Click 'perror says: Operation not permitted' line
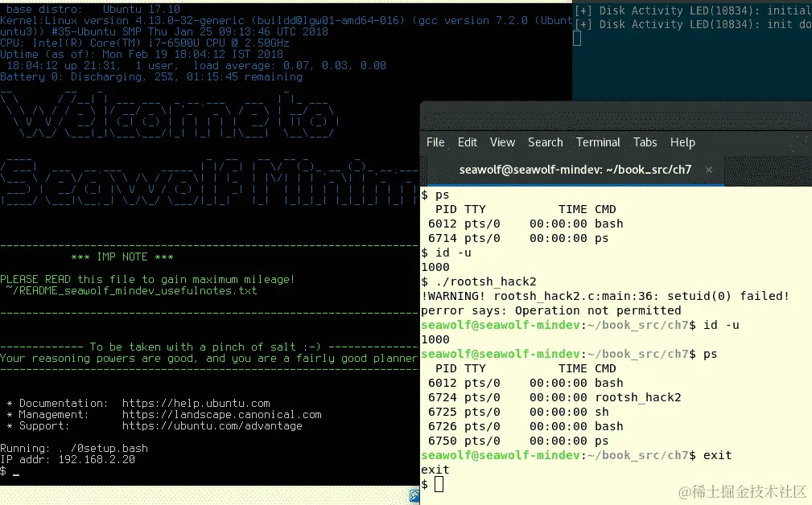 point(551,310)
